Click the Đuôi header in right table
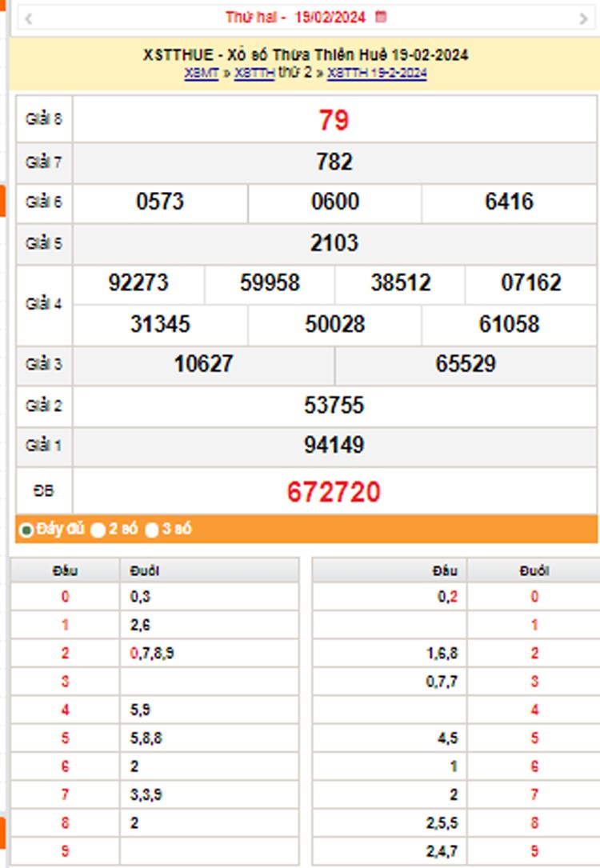 point(533,570)
